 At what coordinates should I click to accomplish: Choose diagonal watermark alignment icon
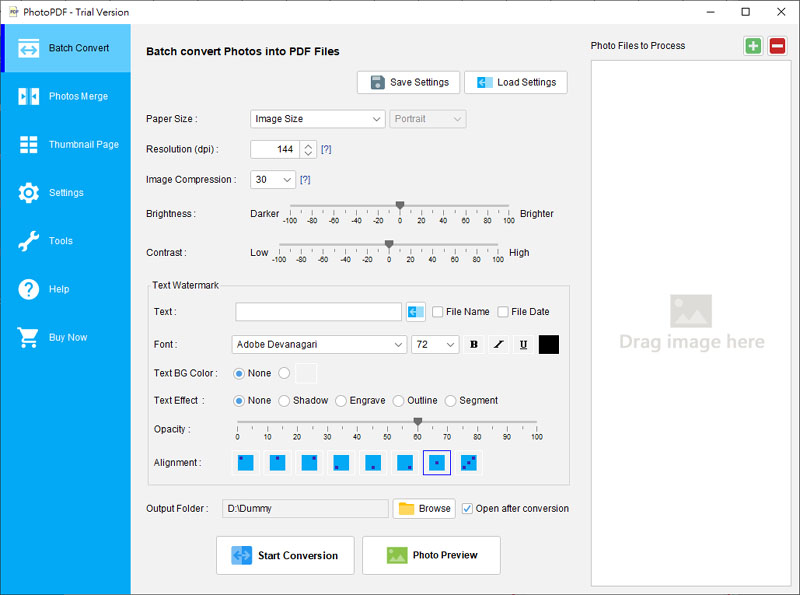point(468,463)
